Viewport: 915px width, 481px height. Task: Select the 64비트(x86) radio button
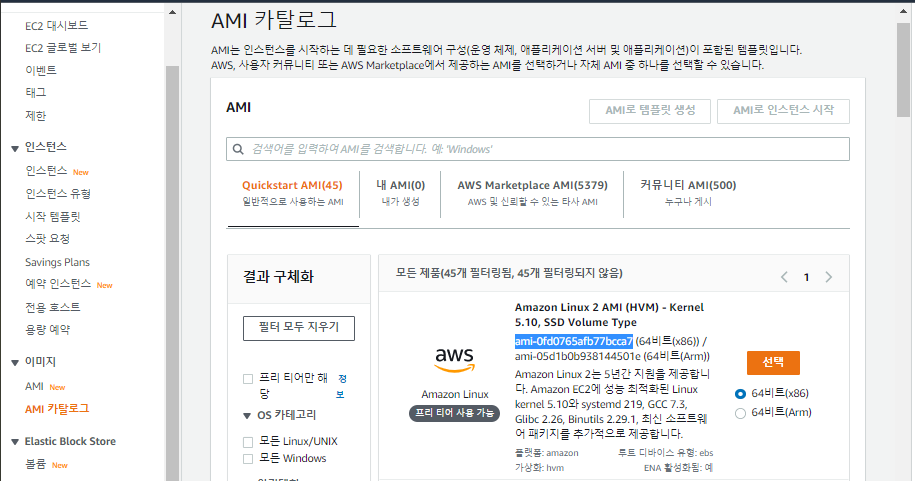point(741,394)
